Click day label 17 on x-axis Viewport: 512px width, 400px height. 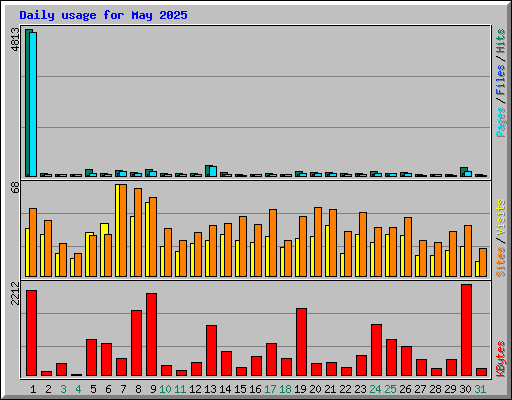pyautogui.click(x=270, y=389)
